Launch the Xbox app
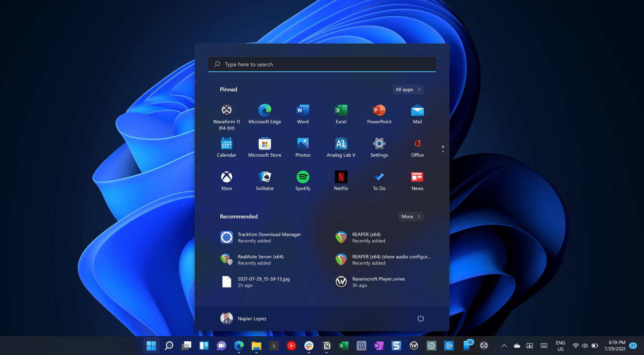 coord(227,181)
